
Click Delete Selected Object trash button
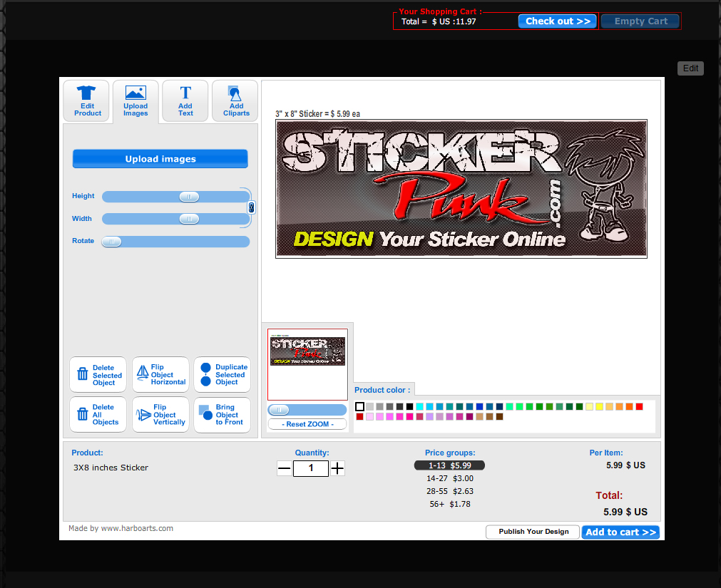98,375
